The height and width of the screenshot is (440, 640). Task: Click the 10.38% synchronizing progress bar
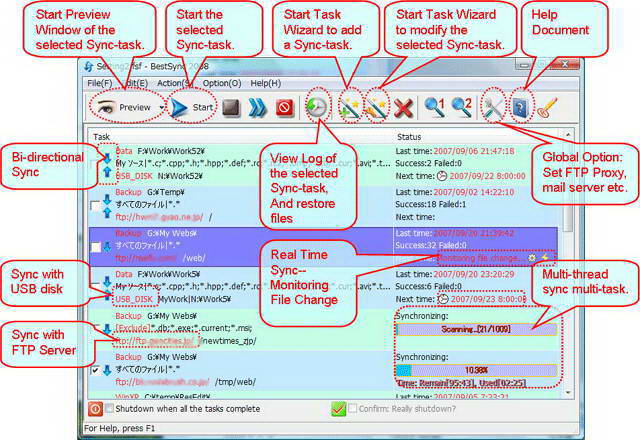(476, 370)
